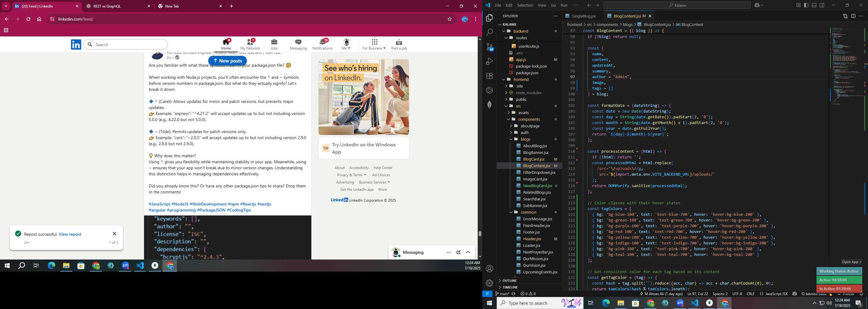Collapse the backend folder in Explorer

pos(504,31)
